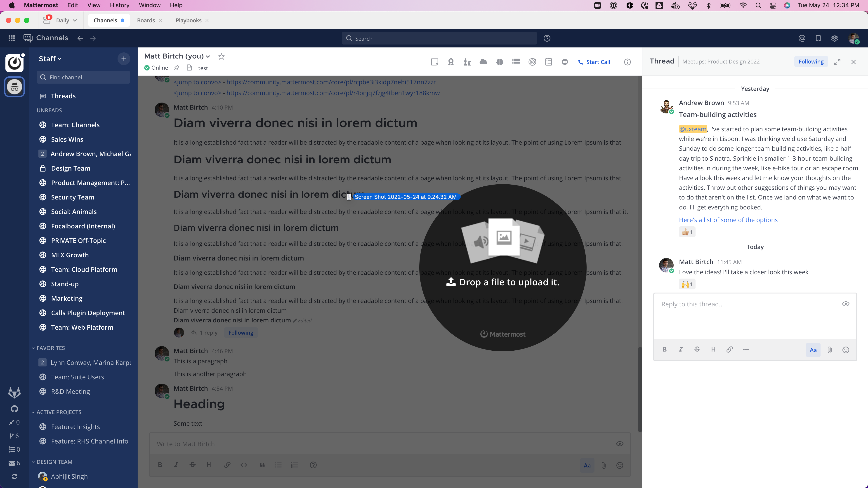This screenshot has height=488, width=868.
Task: Open saved posts via bookmark icon
Action: coord(818,38)
